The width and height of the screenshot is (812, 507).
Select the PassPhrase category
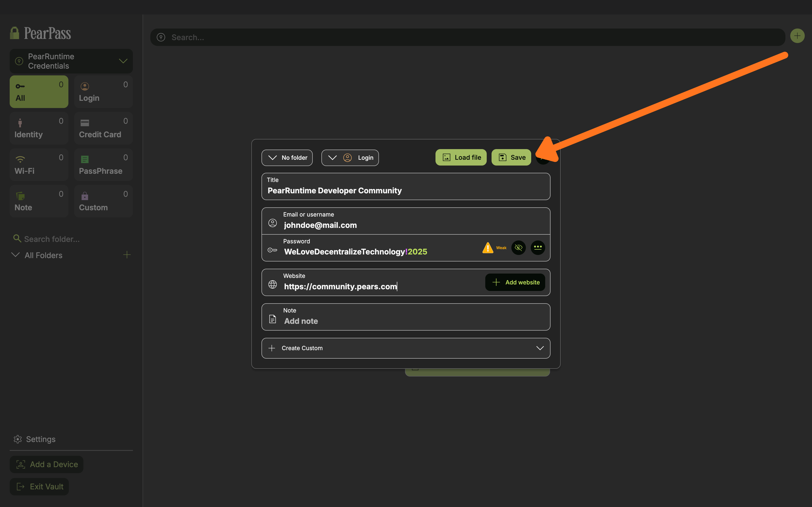103,165
